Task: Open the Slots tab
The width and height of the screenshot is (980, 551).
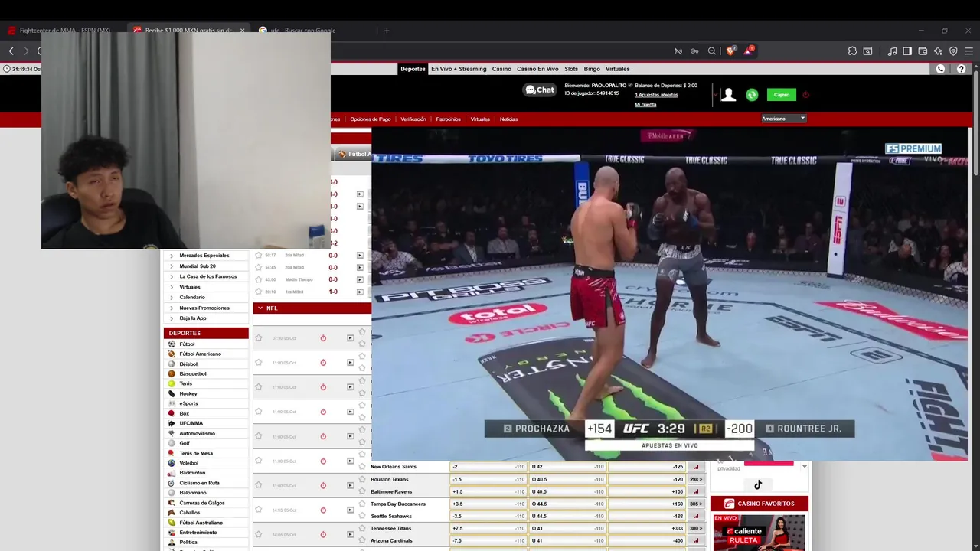Action: tap(571, 69)
